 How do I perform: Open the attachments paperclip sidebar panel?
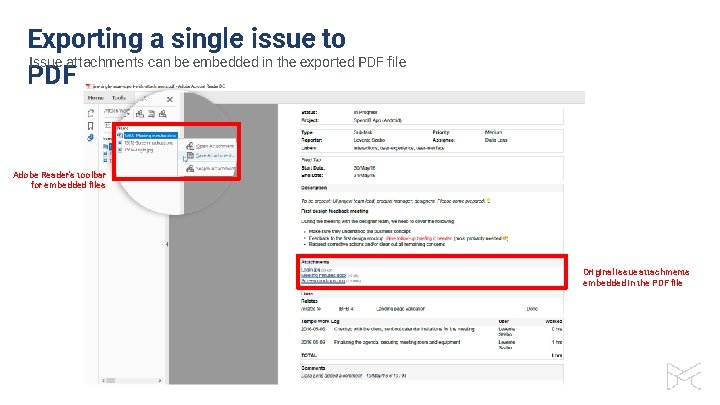[x=91, y=138]
